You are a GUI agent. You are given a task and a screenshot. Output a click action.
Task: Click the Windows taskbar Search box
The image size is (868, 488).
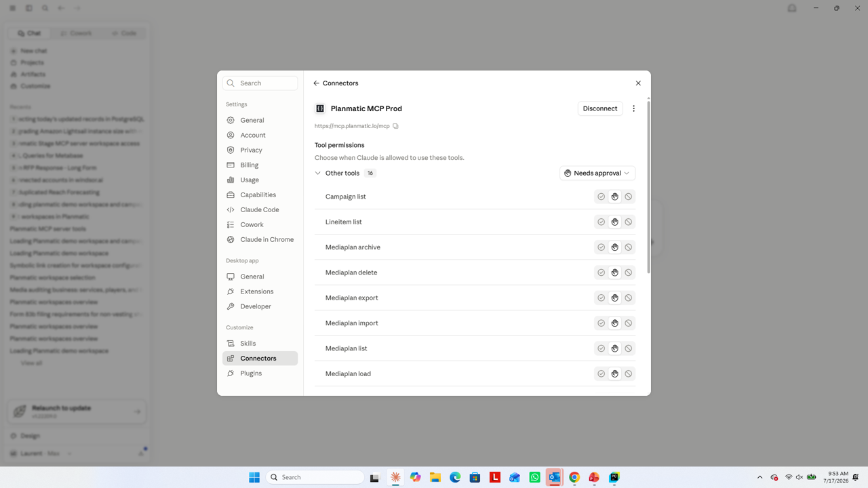(315, 477)
